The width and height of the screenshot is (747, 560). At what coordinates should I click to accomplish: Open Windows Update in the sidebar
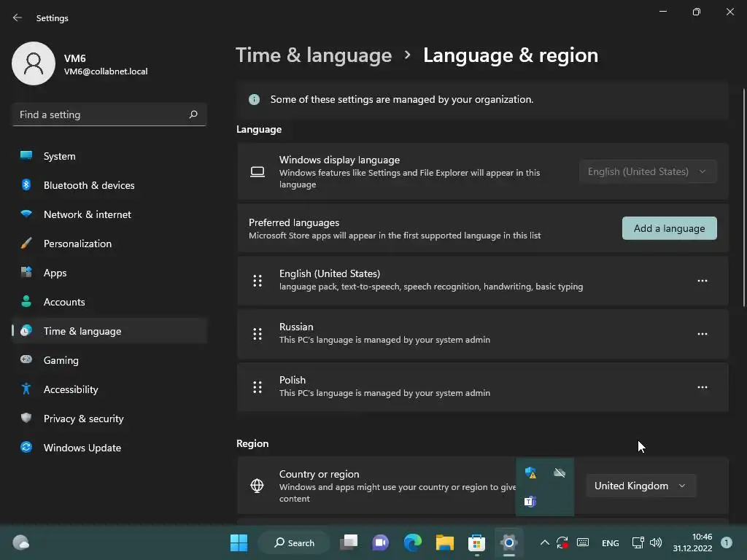[109, 448]
